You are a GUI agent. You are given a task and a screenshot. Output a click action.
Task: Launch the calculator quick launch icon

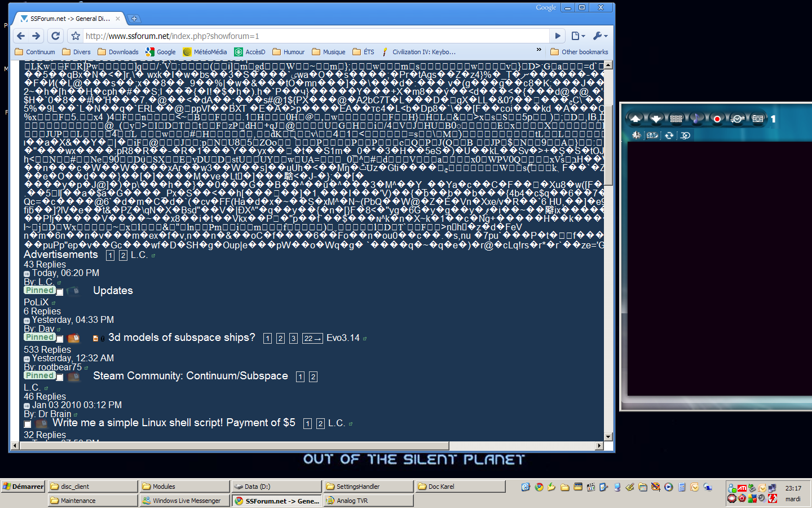pos(682,487)
